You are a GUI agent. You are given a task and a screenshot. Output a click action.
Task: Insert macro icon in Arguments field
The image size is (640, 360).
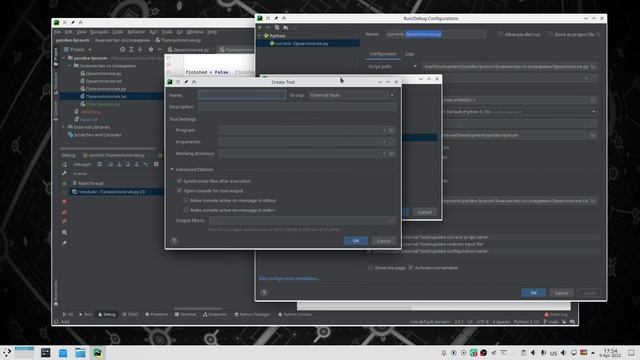click(x=384, y=142)
